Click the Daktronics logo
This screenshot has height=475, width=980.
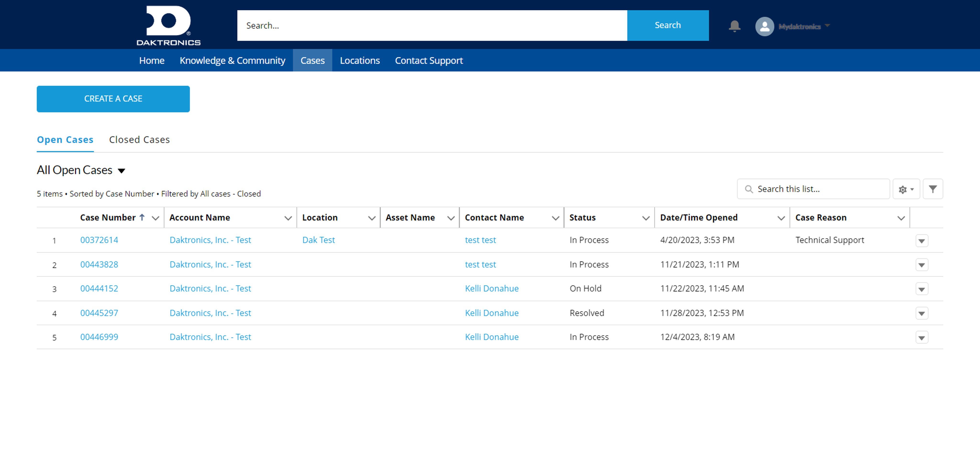[168, 25]
